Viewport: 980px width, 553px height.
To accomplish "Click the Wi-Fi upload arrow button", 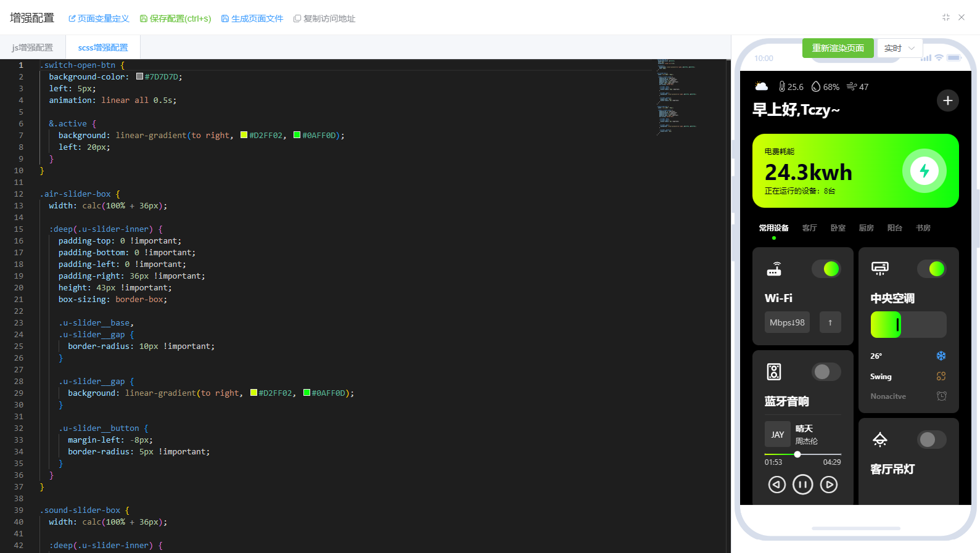I will (x=830, y=322).
